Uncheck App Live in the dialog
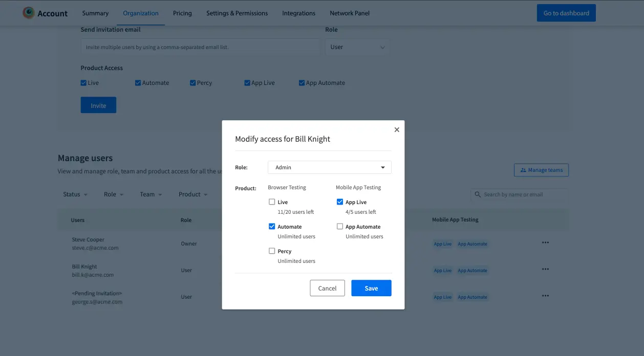 340,202
